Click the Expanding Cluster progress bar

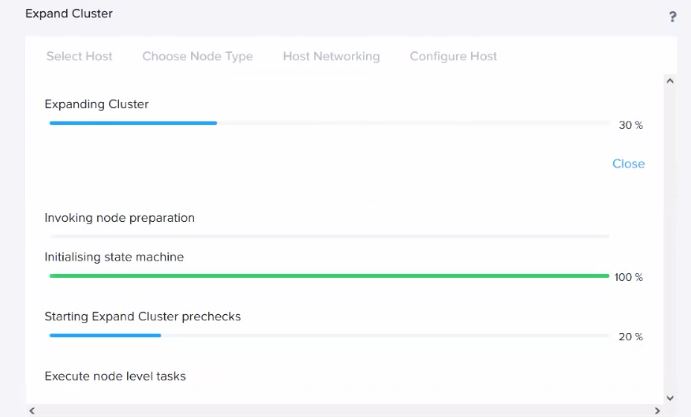[329, 123]
